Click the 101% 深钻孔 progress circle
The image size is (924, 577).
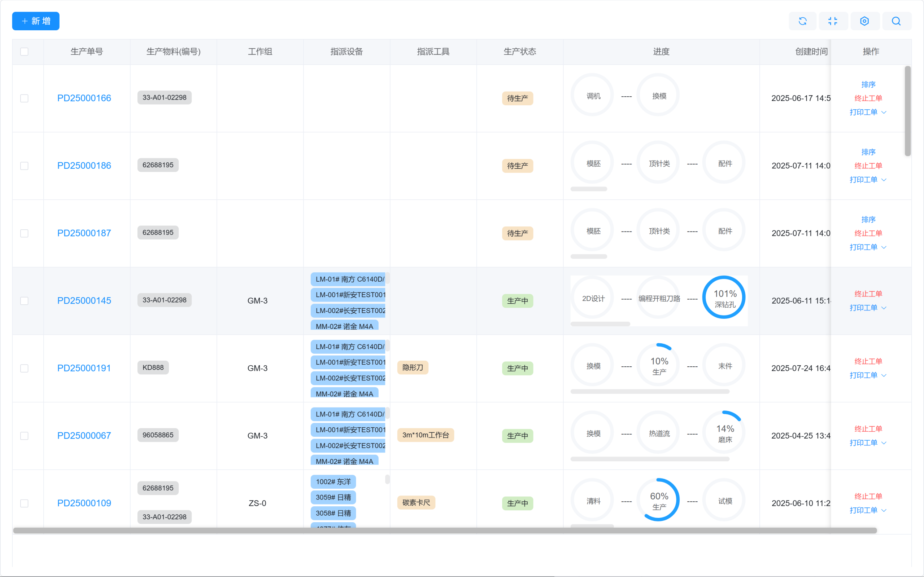click(724, 298)
